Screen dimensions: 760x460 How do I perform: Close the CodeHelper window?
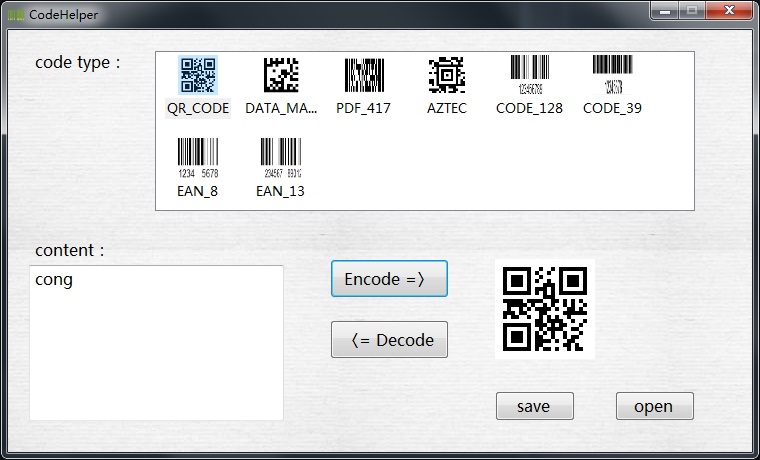click(x=729, y=11)
